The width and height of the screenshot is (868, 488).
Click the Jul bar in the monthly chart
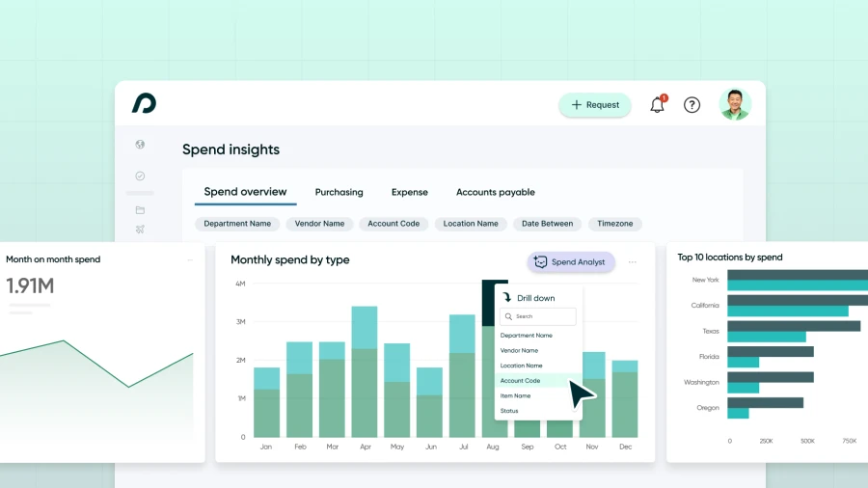tap(462, 376)
